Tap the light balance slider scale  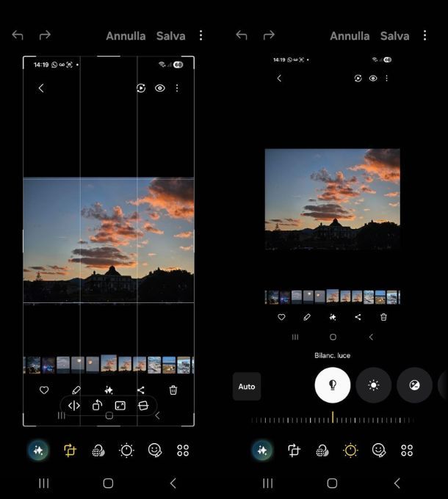(333, 418)
